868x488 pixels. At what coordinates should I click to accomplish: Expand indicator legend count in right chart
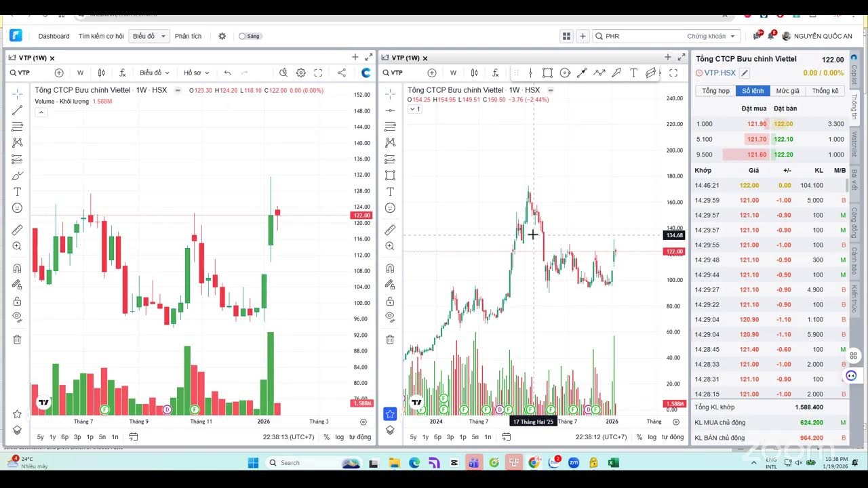pos(414,109)
